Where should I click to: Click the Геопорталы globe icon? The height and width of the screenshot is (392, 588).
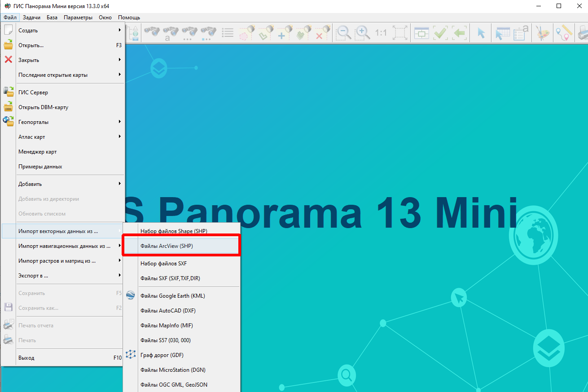click(9, 121)
